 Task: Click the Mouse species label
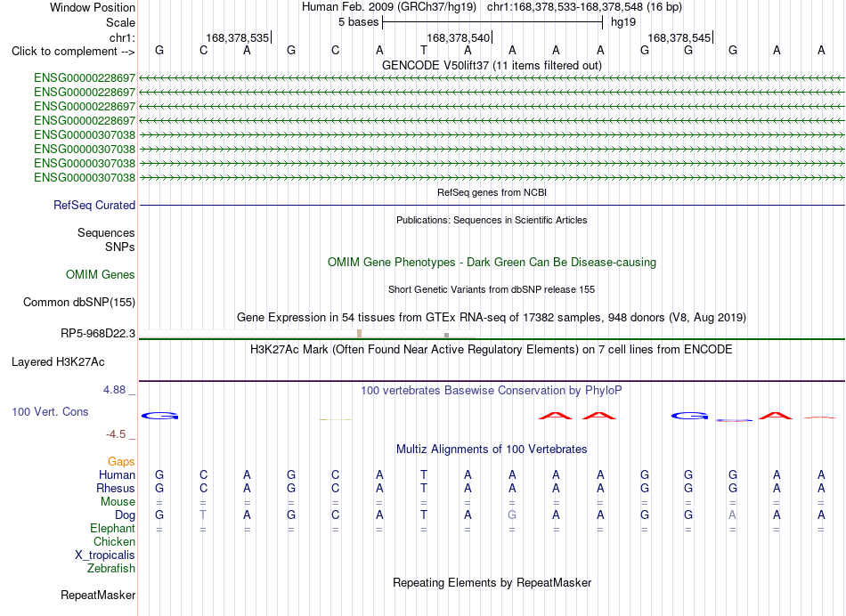pos(118,502)
